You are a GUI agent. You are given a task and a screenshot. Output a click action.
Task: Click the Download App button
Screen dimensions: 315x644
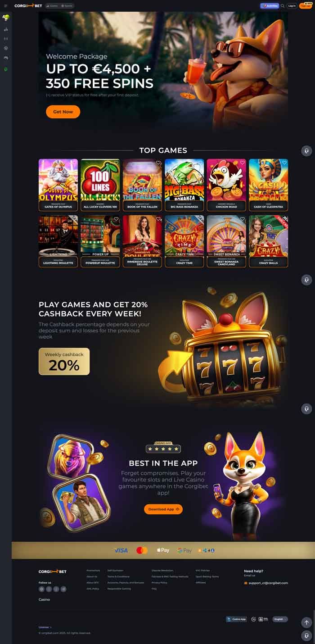[x=163, y=509]
